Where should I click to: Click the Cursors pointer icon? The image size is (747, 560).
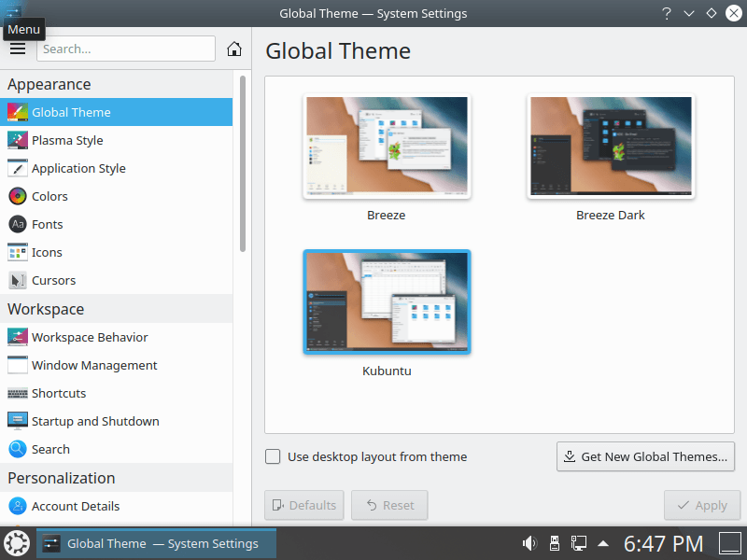(x=18, y=281)
